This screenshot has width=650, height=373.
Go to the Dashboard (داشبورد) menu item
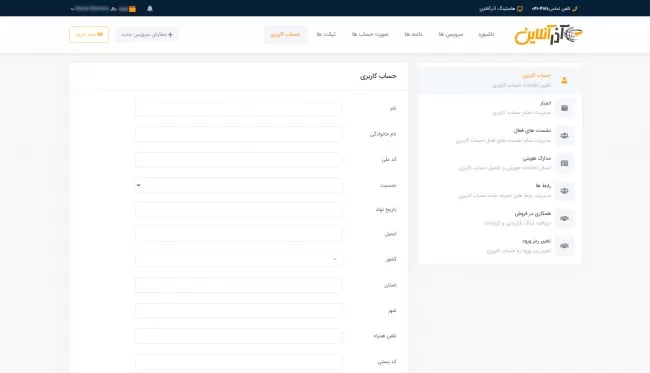pos(486,34)
